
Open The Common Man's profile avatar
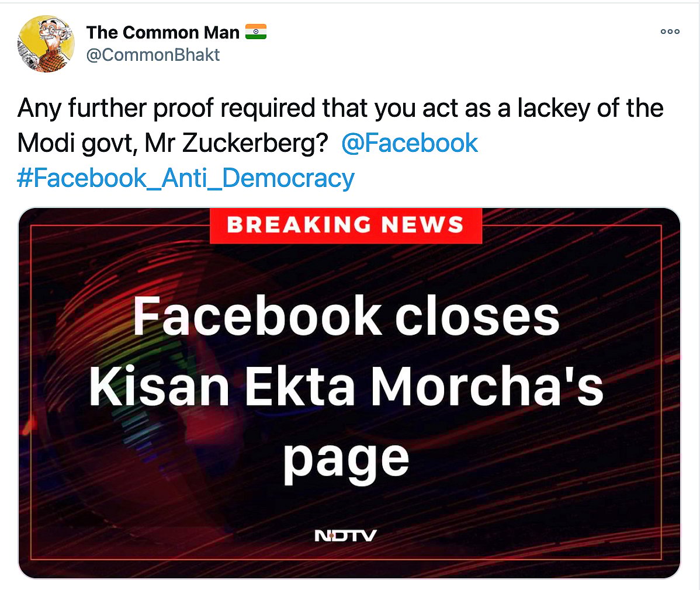click(x=46, y=44)
